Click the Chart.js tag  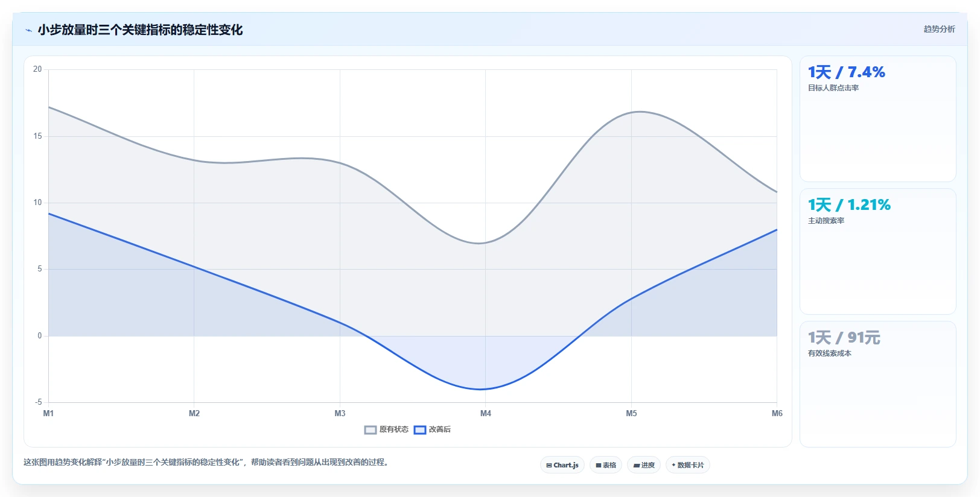[x=562, y=465]
